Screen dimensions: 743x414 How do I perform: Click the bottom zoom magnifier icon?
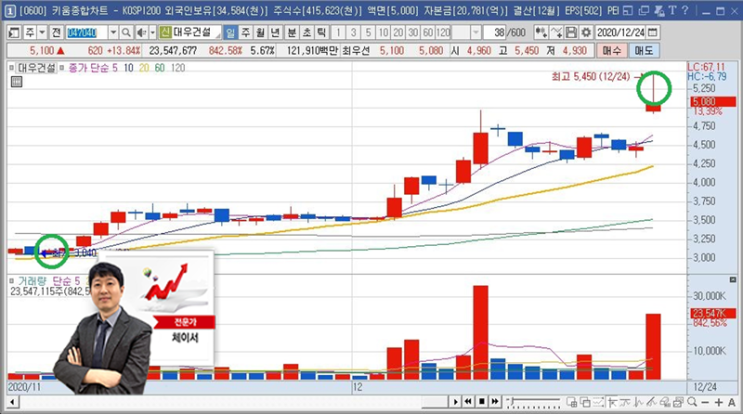click(692, 402)
